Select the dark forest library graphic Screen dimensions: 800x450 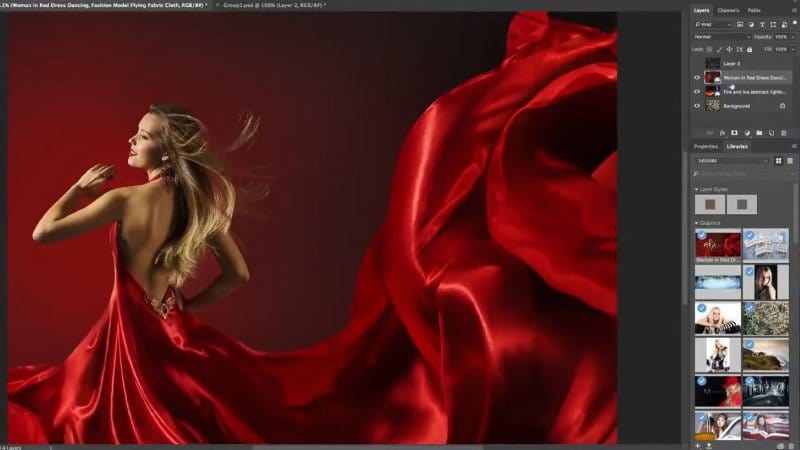(766, 391)
